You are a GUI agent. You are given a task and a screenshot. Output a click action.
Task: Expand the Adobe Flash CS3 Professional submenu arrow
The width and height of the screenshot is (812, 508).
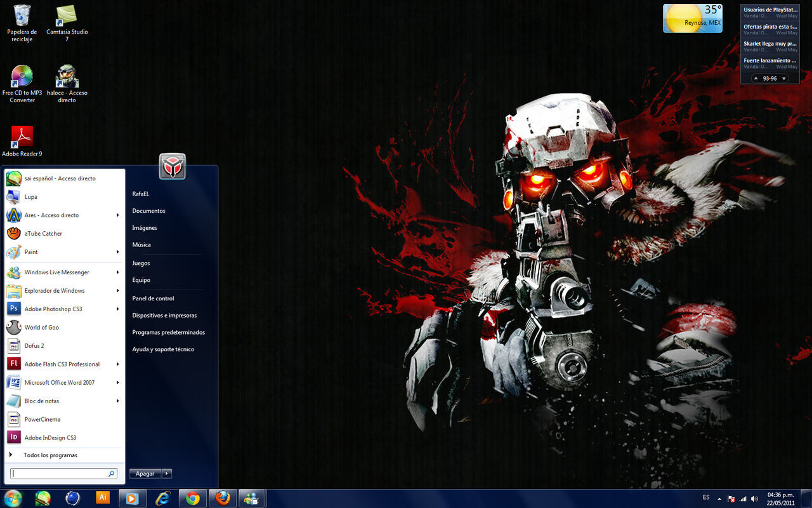(118, 364)
